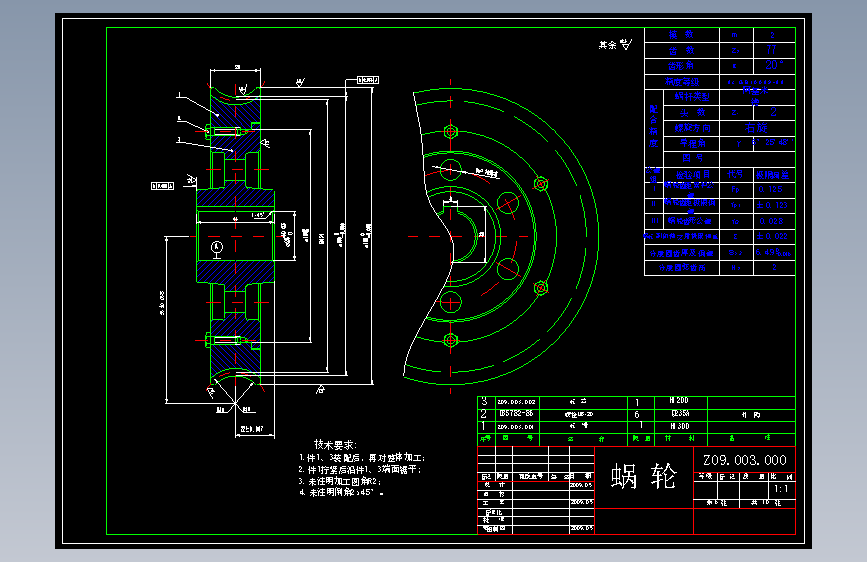The height and width of the screenshot is (562, 867).
Task: Select the "导程角" cell
Action: click(692, 143)
